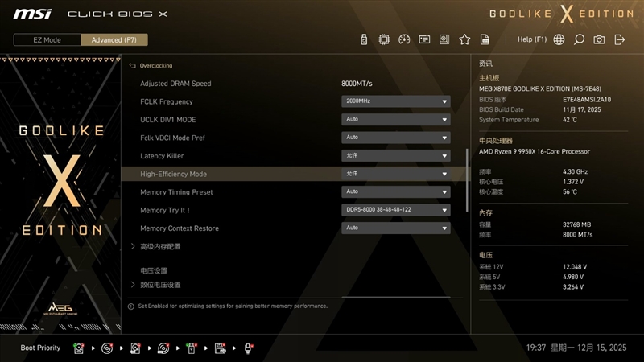Open the hardware monitor gauge icon

(x=404, y=39)
